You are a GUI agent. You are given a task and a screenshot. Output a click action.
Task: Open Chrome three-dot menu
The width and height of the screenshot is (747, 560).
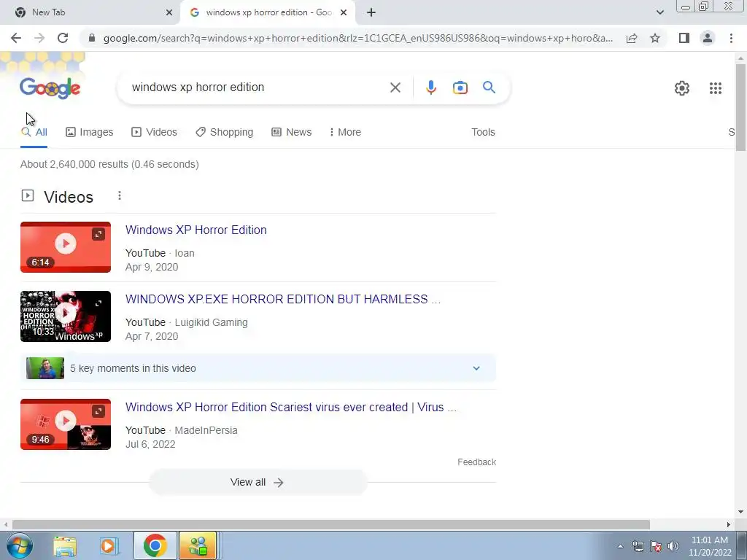click(x=731, y=38)
